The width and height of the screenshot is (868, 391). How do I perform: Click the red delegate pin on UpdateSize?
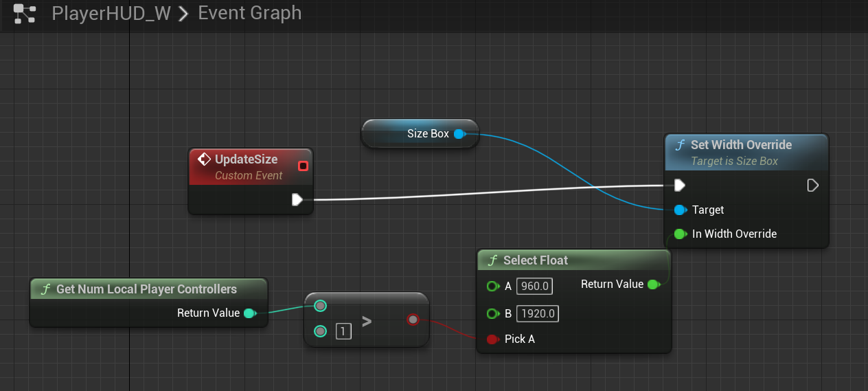[303, 166]
